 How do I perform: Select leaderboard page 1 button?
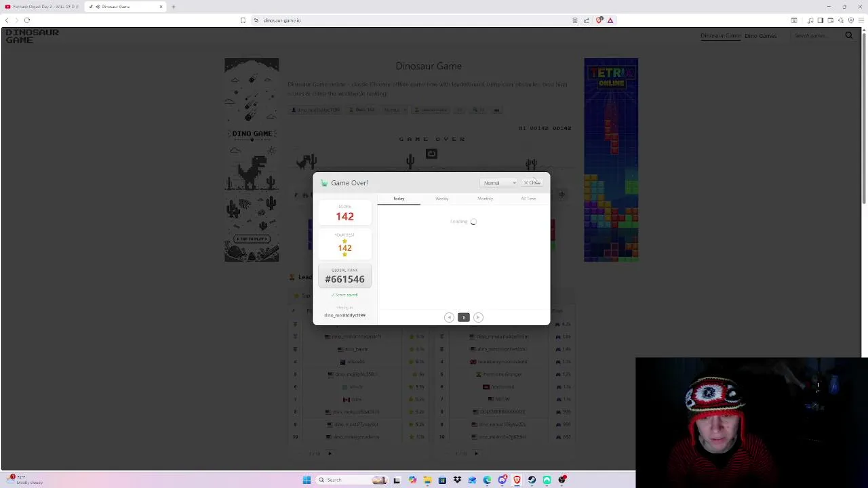point(464,317)
